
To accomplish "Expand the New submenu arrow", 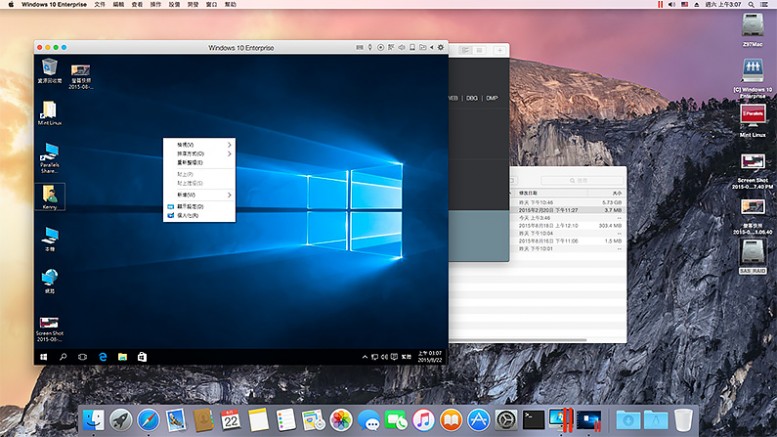I will (229, 195).
